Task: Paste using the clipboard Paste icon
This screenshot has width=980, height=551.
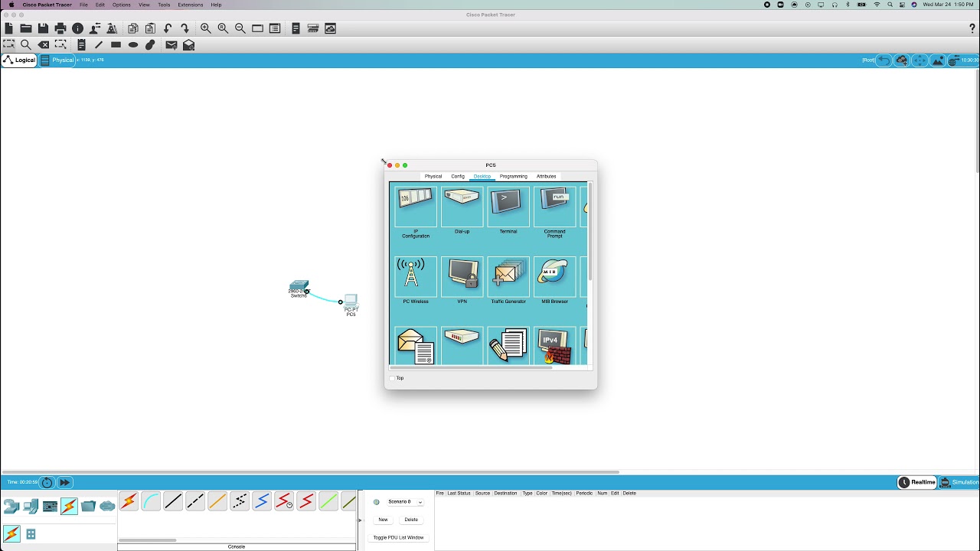Action: pyautogui.click(x=150, y=28)
